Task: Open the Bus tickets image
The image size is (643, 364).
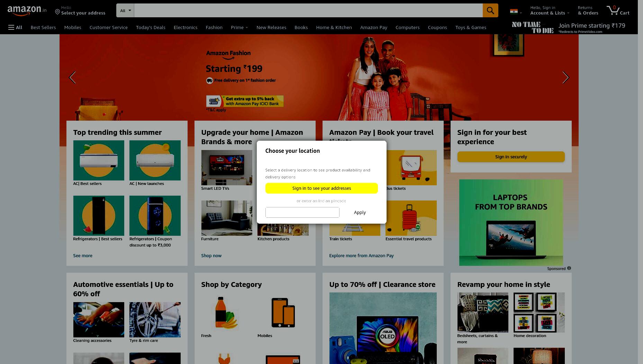Action: 411,168
